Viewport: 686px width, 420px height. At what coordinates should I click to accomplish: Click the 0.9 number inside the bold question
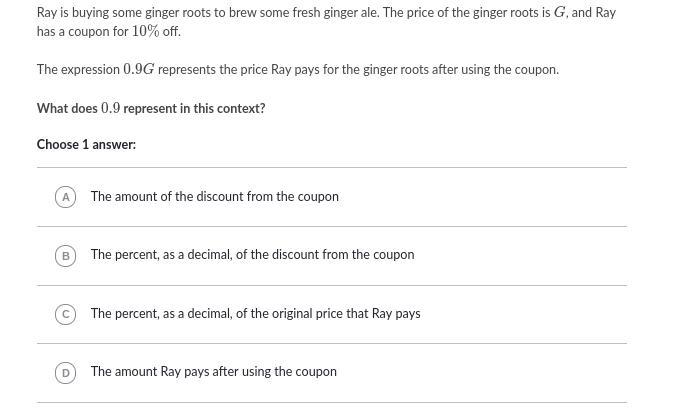110,108
